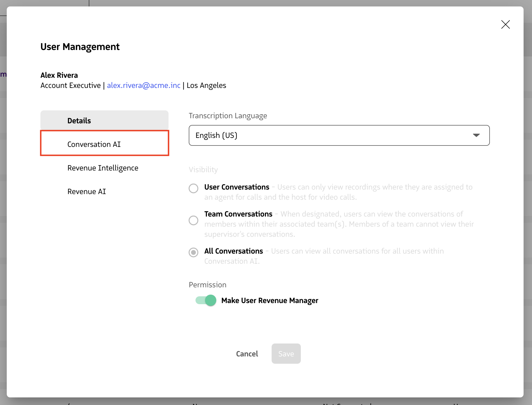Open the Revenue AI settings
Screen dimensions: 532x405
(x=87, y=191)
